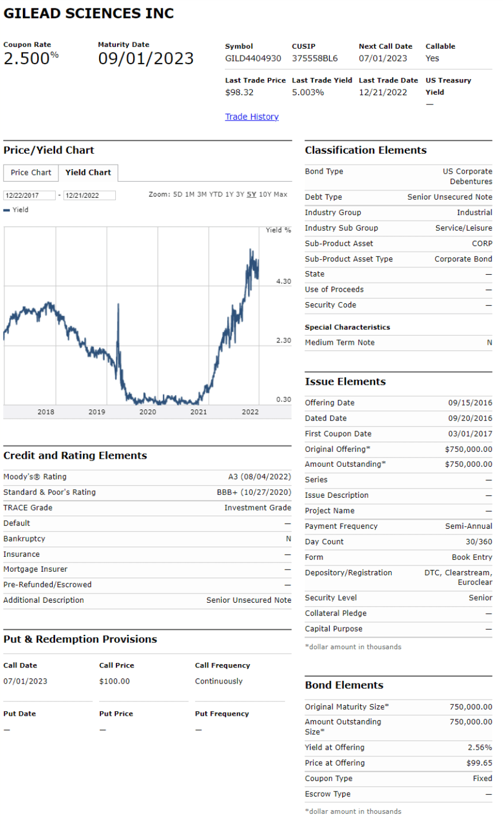504x835 pixels.
Task: Click the symbol value GILD4404930
Action: click(253, 58)
